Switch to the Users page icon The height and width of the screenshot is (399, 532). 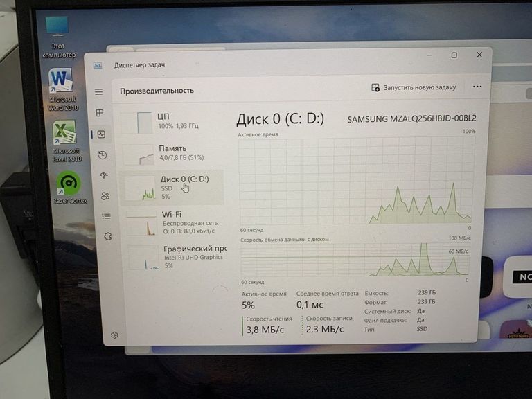[x=105, y=196]
